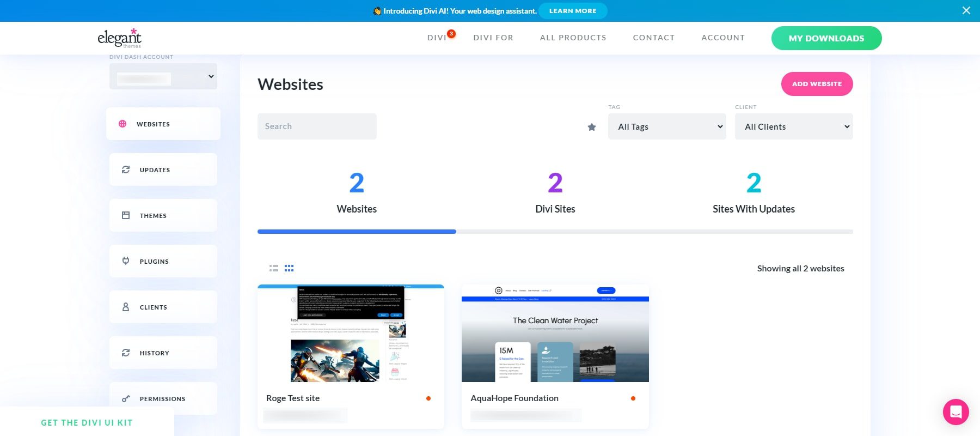Close the Divi AI announcement banner

tap(966, 10)
